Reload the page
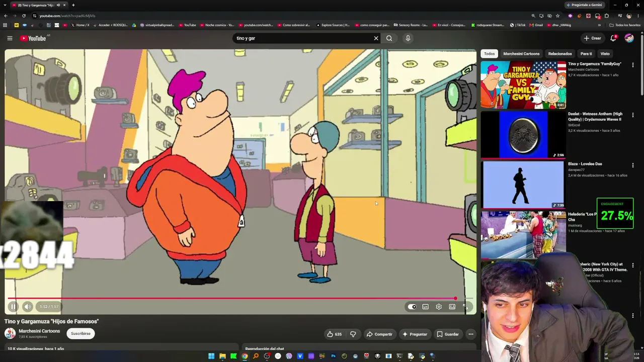 pyautogui.click(x=24, y=16)
